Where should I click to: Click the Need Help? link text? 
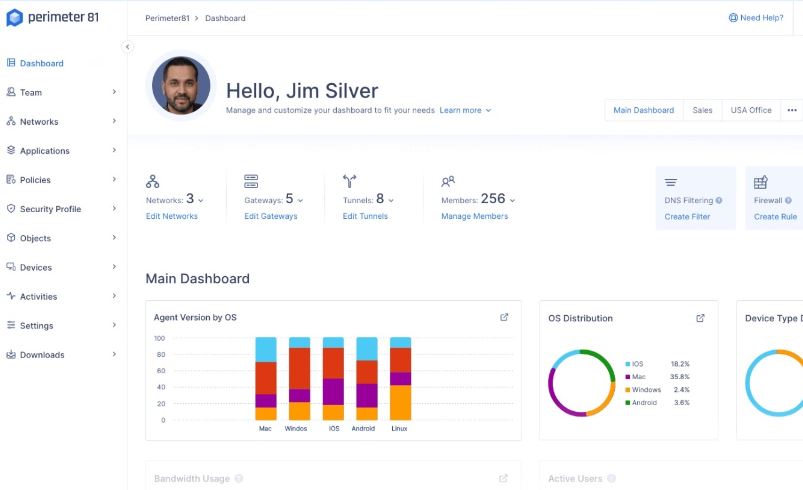pos(762,18)
